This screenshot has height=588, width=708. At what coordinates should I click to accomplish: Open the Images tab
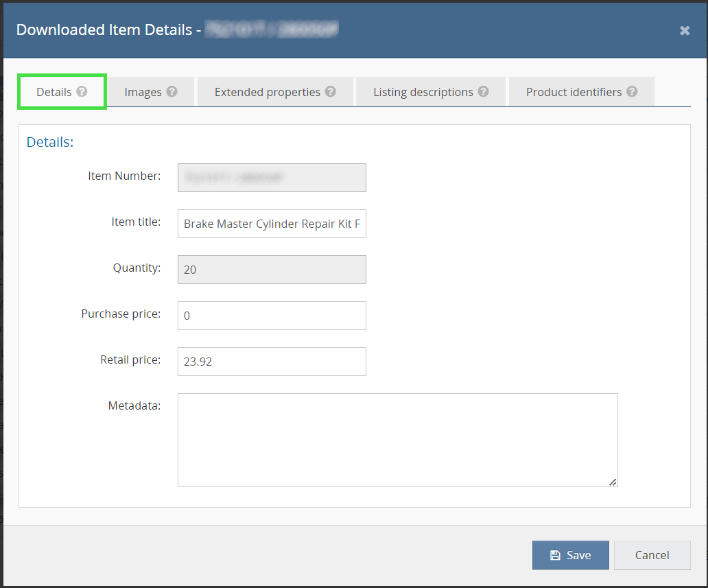click(x=143, y=92)
